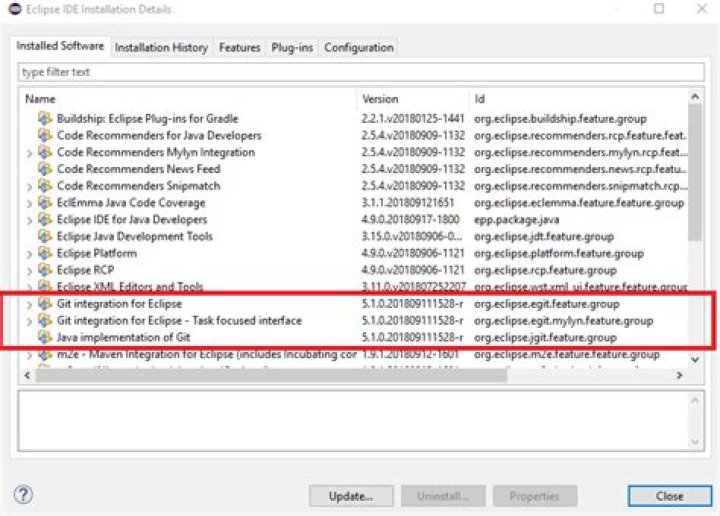720x516 pixels.
Task: Click the Code Recommenders News Feed icon
Action: point(45,169)
